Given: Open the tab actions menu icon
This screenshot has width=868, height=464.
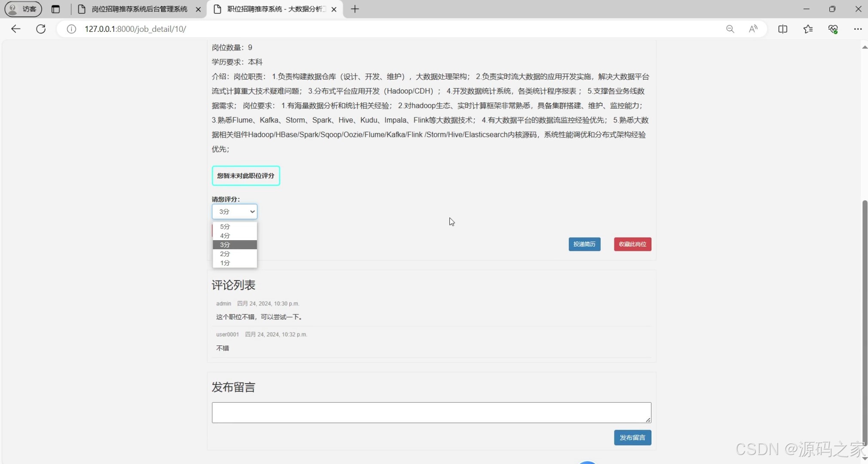Looking at the screenshot, I should pyautogui.click(x=56, y=9).
